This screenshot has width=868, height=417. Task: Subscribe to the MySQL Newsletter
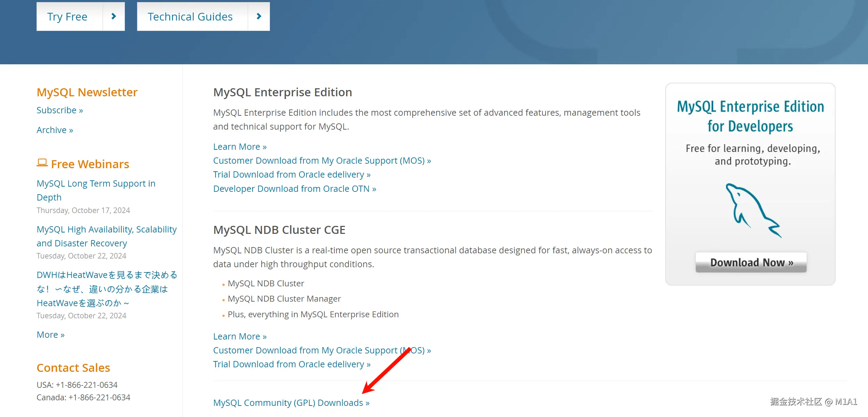[x=59, y=110]
